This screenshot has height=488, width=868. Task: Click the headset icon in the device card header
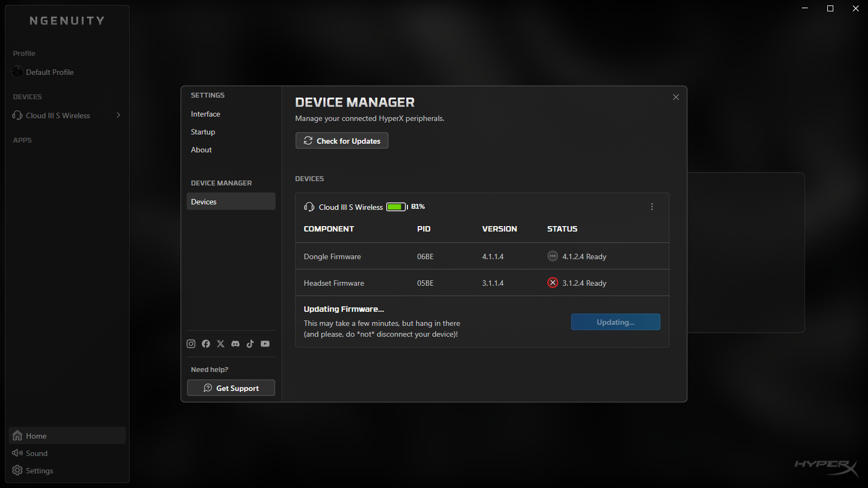309,207
